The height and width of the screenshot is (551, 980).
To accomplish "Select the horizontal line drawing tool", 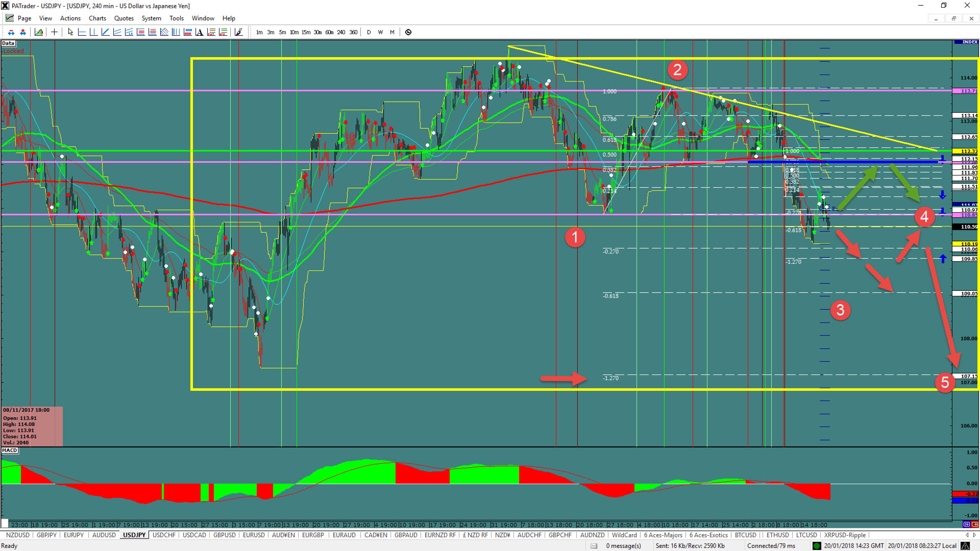I will [x=82, y=32].
